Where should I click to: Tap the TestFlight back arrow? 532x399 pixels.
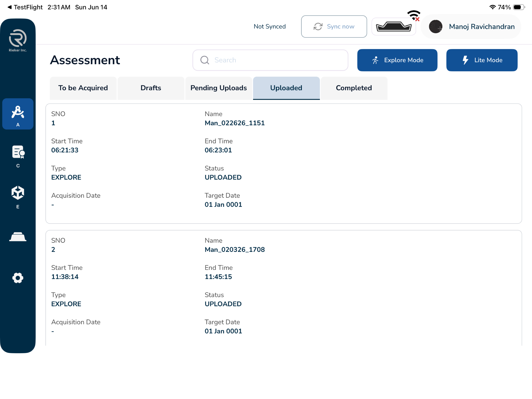point(10,7)
